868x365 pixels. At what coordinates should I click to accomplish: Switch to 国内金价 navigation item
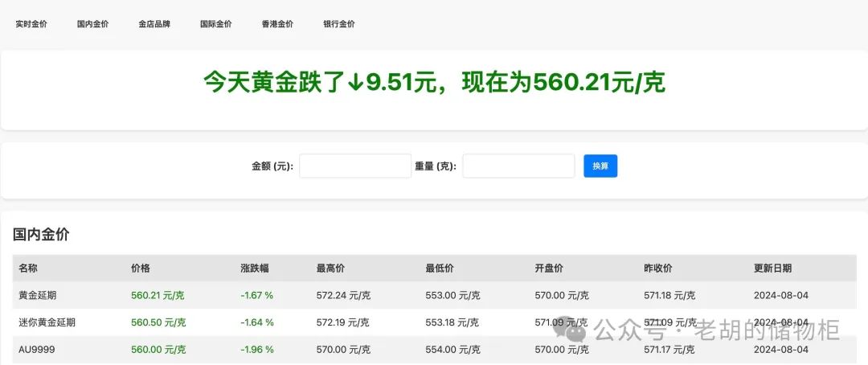[93, 24]
